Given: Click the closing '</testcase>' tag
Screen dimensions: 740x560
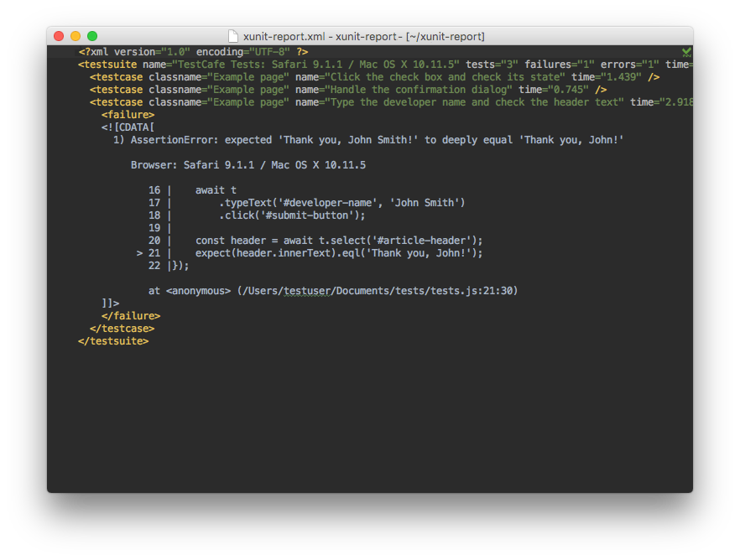Looking at the screenshot, I should click(x=122, y=329).
